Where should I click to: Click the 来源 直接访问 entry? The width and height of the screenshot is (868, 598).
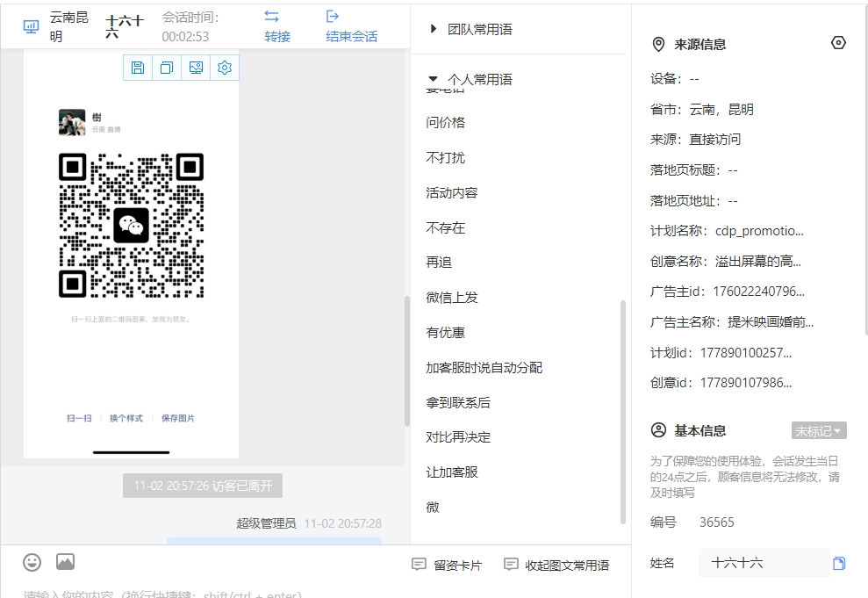click(695, 140)
